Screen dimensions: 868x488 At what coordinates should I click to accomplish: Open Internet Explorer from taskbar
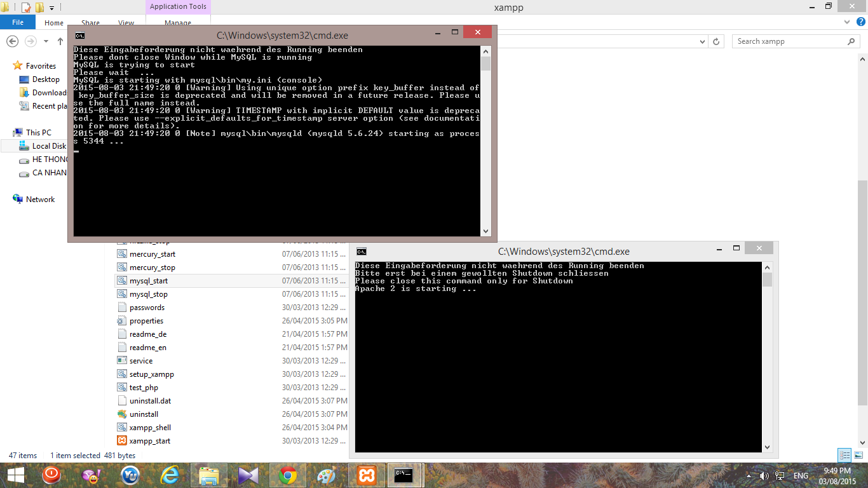coord(169,475)
